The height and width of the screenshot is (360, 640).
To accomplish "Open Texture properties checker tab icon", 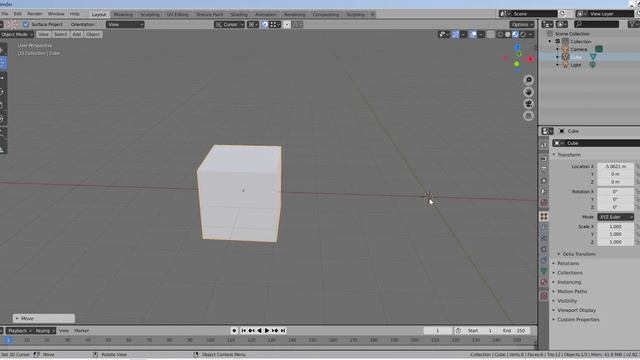I will (x=544, y=296).
